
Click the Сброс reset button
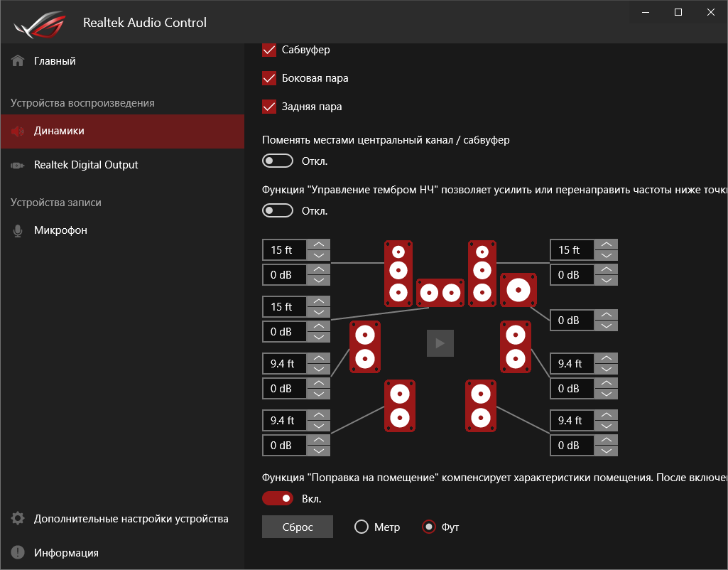(x=298, y=527)
